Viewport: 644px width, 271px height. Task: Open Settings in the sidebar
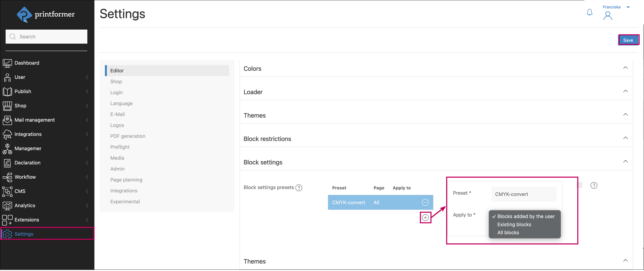(24, 234)
